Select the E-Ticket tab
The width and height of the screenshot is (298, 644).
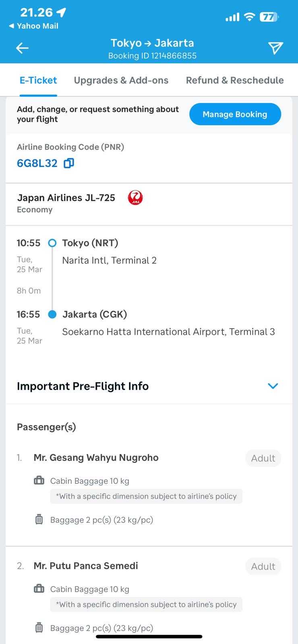(38, 80)
